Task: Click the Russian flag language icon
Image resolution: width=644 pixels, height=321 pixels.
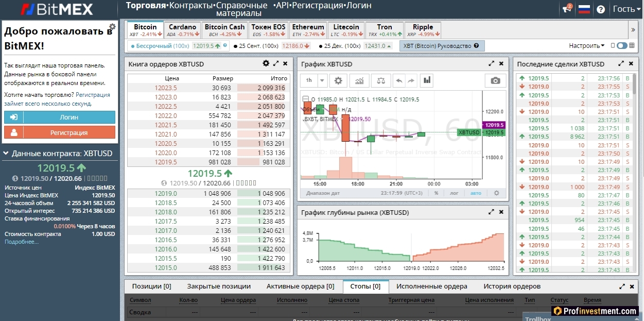Action: tap(584, 9)
